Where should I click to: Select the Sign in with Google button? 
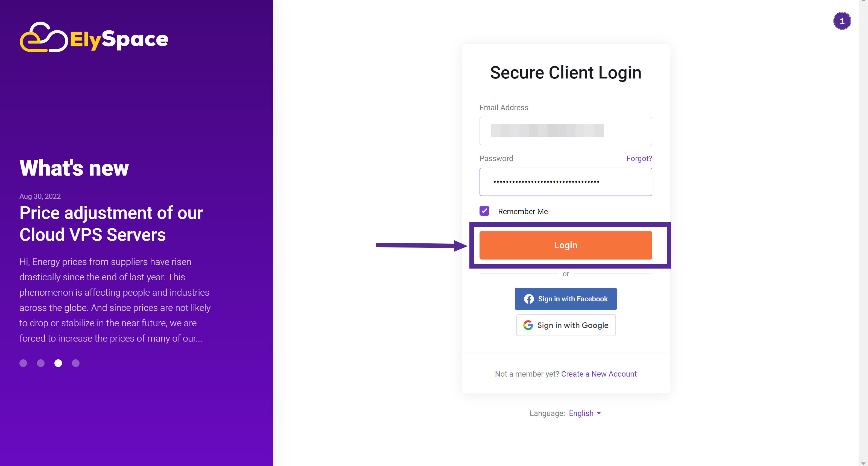point(565,325)
